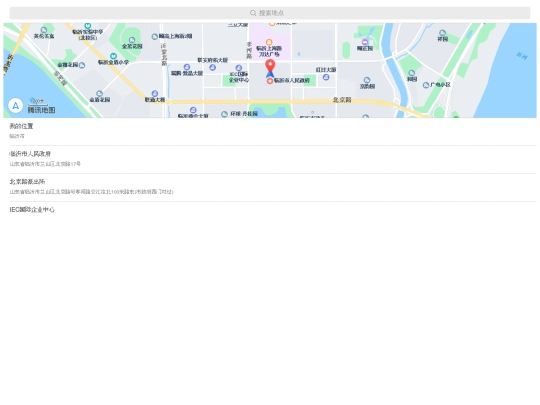Click the red location pin marker
The width and height of the screenshot is (540, 405).
click(270, 66)
